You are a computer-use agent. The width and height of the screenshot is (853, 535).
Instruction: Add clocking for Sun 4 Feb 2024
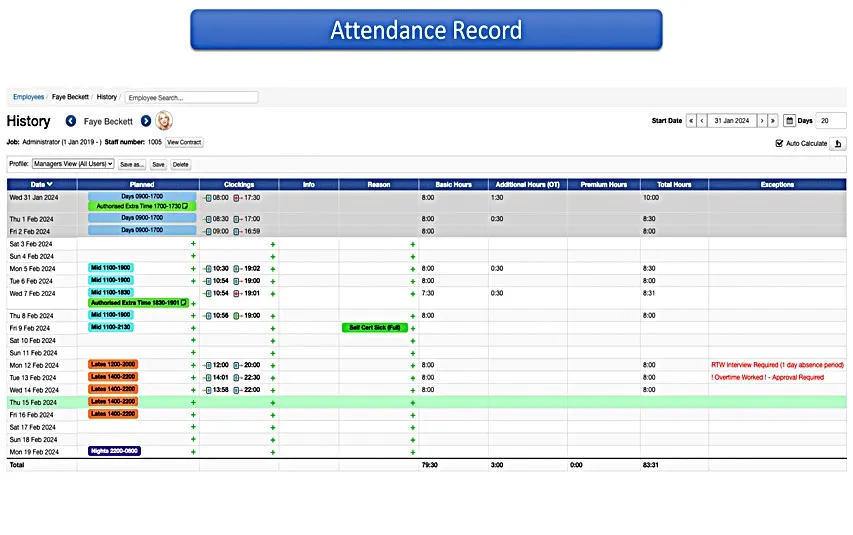click(x=273, y=256)
